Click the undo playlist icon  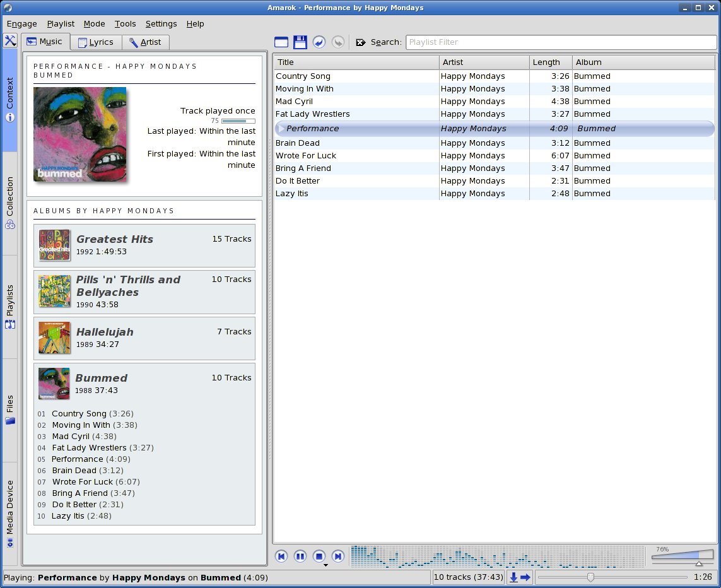tap(319, 42)
